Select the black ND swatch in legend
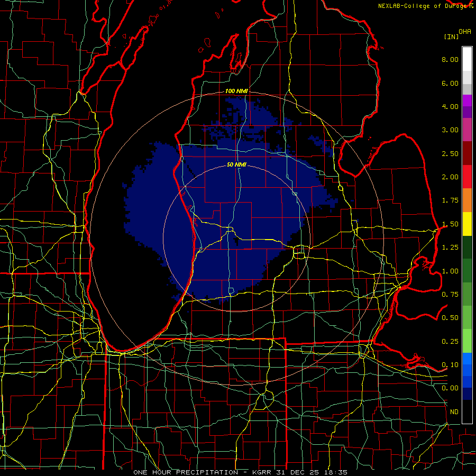 click(x=467, y=411)
